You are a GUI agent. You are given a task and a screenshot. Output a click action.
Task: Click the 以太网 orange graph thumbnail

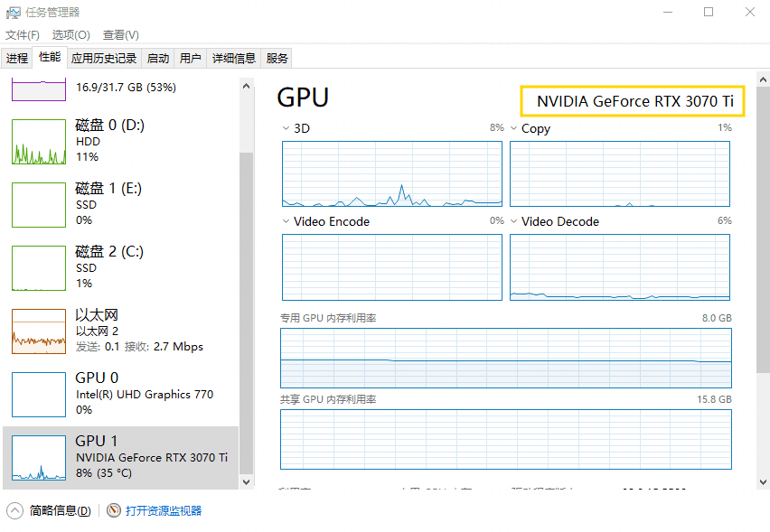coord(39,331)
